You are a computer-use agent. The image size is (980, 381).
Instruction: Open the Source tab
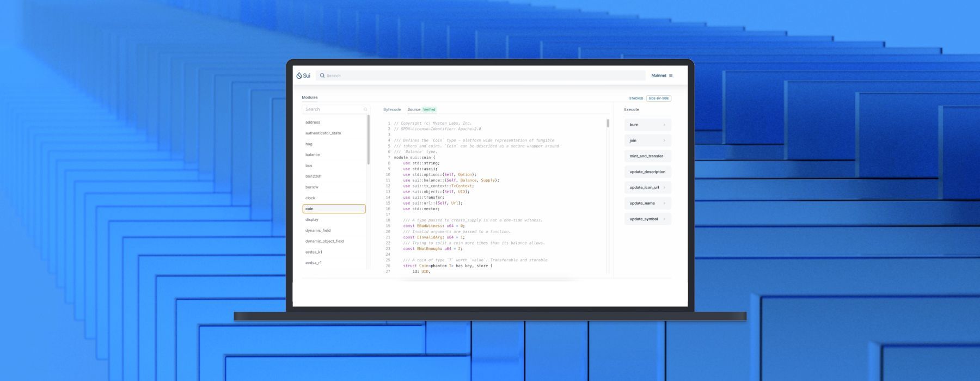[414, 109]
